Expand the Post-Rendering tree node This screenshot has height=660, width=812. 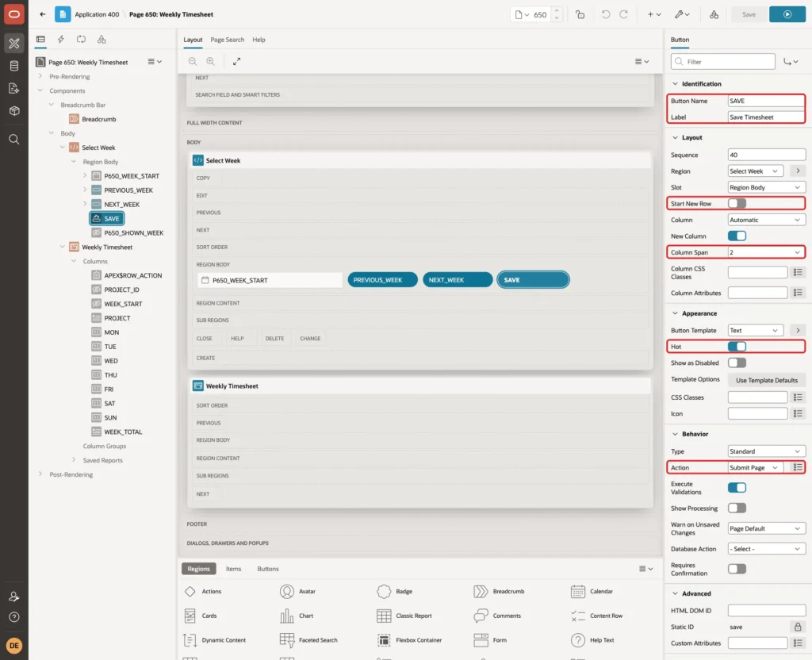click(40, 474)
